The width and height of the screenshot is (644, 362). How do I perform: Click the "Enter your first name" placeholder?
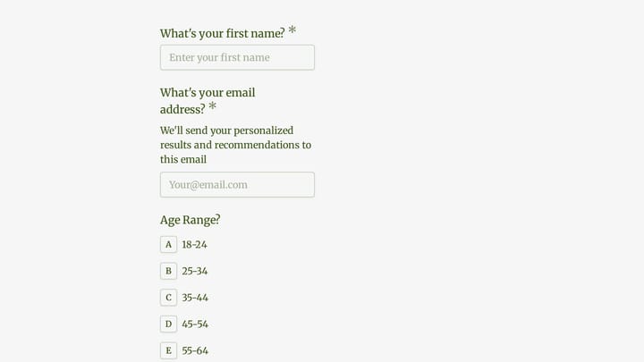tap(219, 57)
